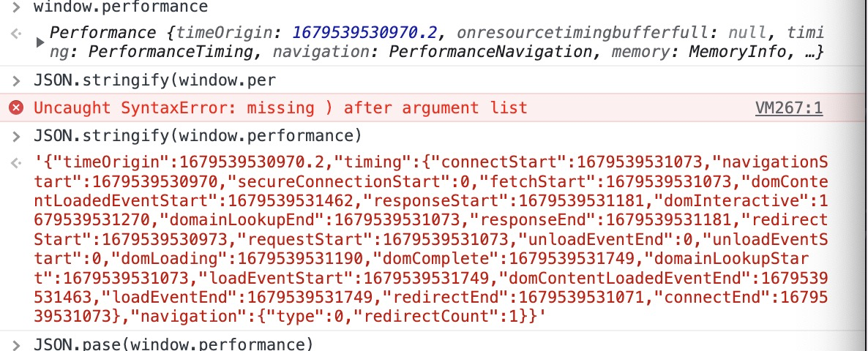This screenshot has height=351, width=868.
Task: Click the JSON.pase(window.performance) input line
Action: click(x=173, y=344)
